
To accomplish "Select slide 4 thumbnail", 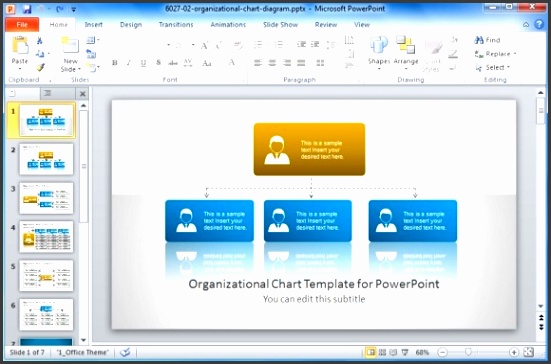I will [x=46, y=237].
